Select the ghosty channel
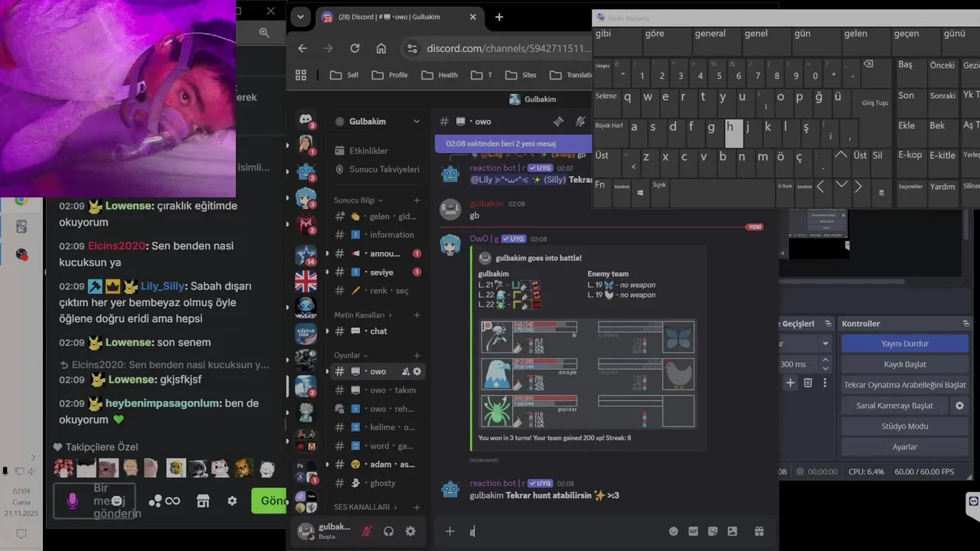 click(x=377, y=483)
